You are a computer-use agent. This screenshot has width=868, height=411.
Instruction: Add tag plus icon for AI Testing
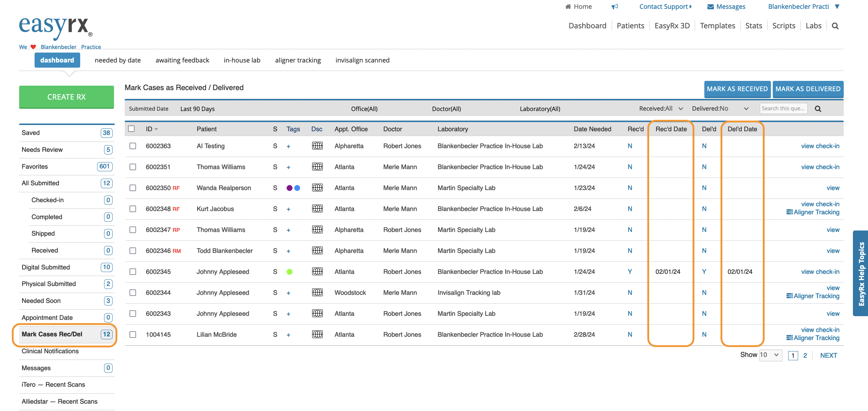tap(288, 146)
